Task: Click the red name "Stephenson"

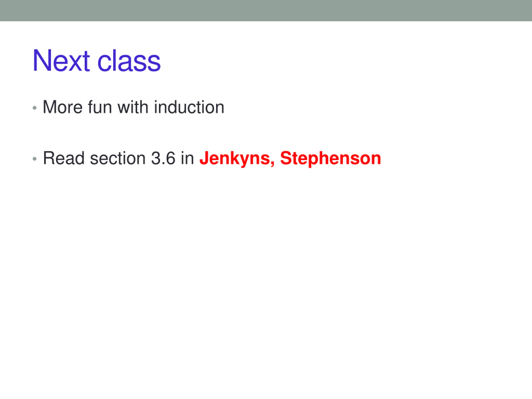Action: pos(331,159)
